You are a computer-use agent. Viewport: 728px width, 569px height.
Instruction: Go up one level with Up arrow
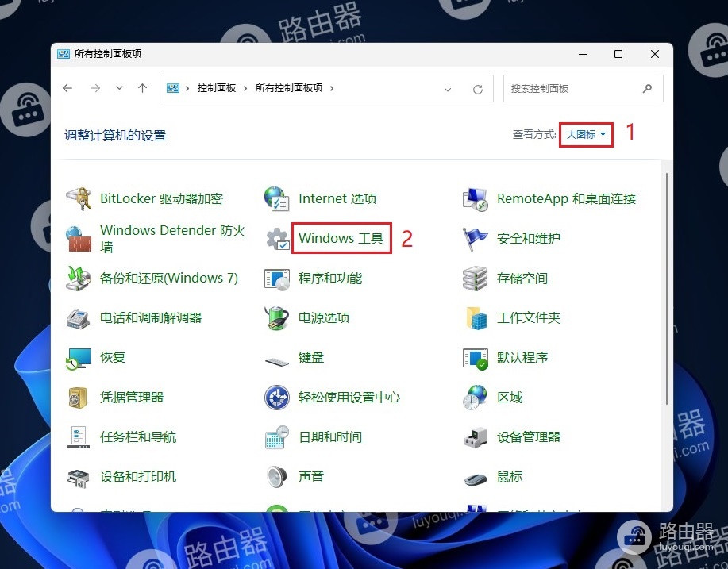pyautogui.click(x=143, y=88)
